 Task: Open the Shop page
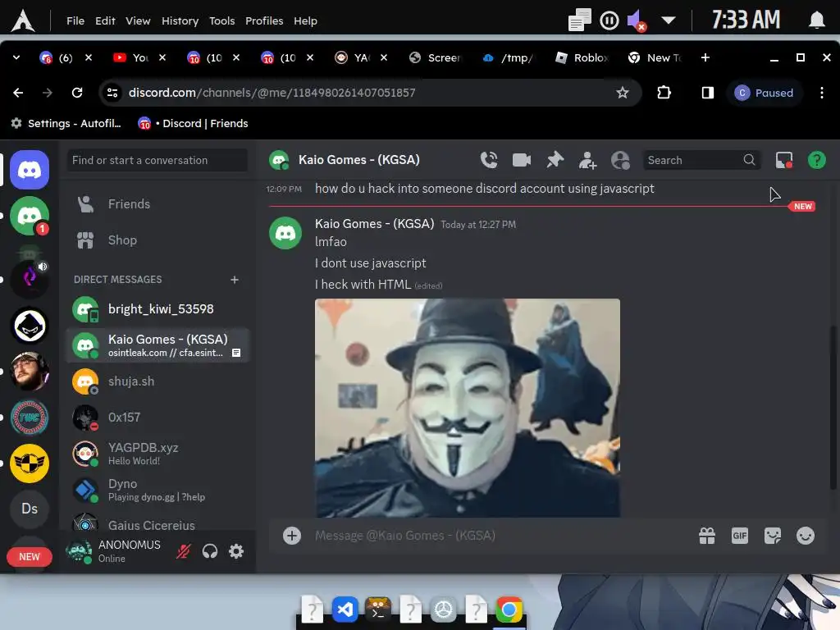157,240
